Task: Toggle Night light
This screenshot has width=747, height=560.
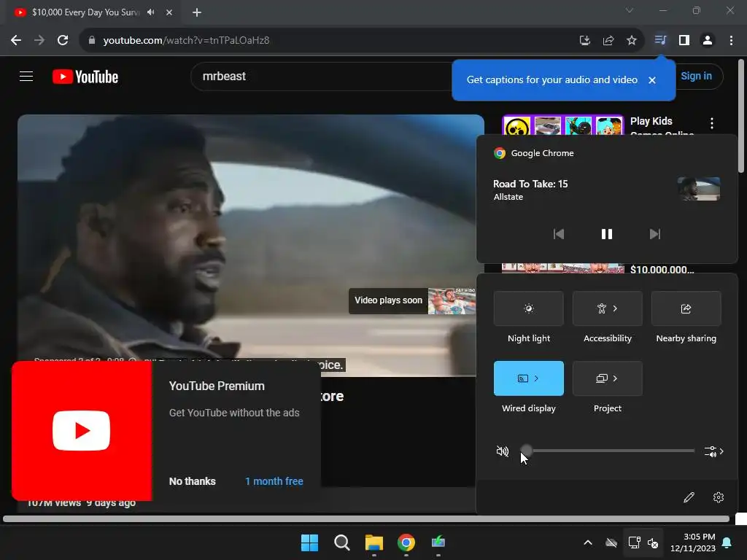Action: 529,308
